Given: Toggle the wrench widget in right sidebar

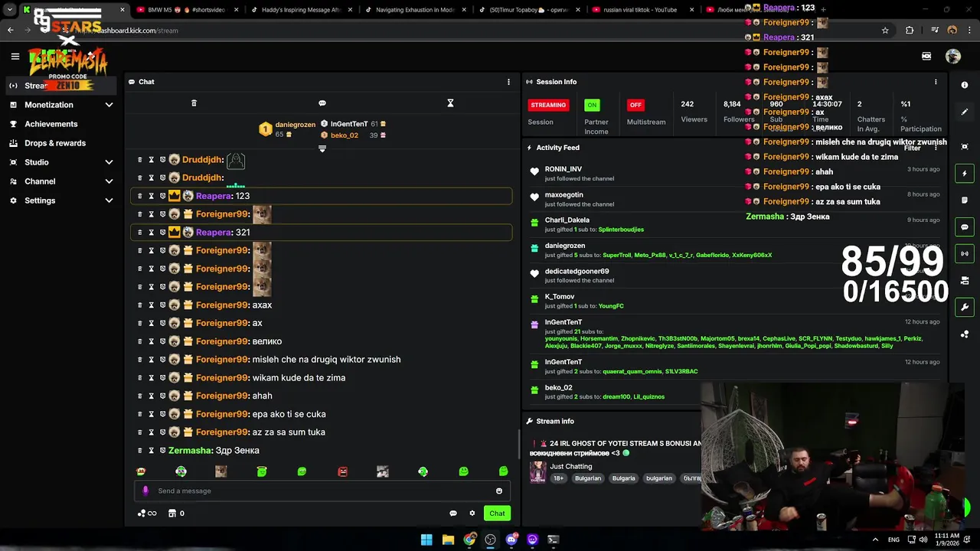Looking at the screenshot, I should click(965, 307).
